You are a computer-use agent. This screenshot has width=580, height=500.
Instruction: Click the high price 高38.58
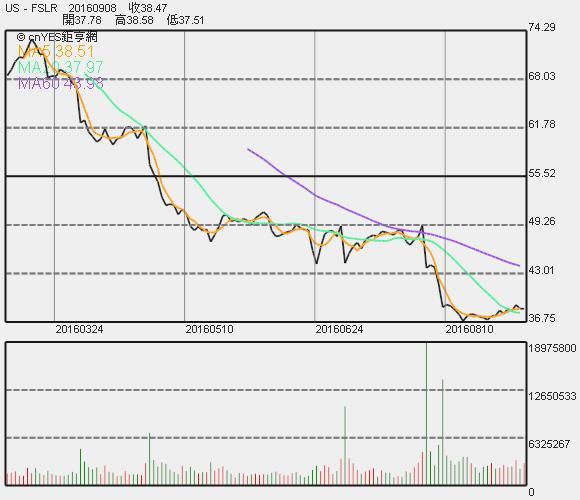coord(134,20)
